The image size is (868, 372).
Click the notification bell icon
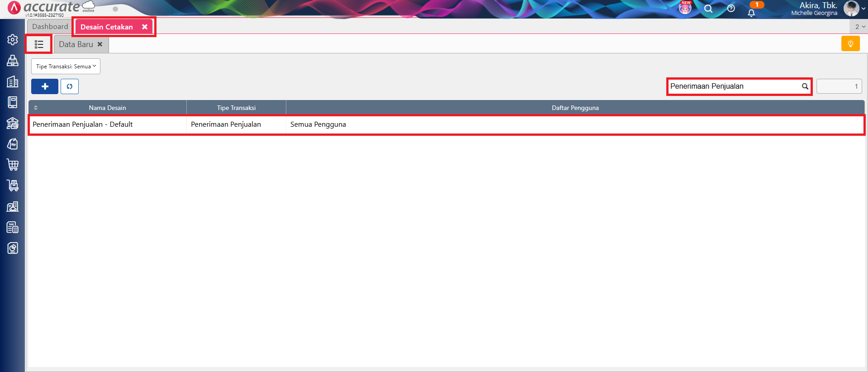(x=751, y=12)
